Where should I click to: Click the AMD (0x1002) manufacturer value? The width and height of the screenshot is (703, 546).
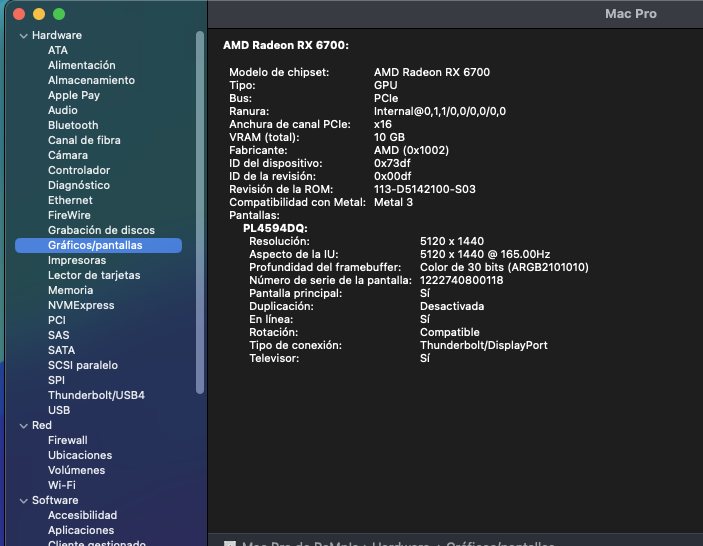411,150
